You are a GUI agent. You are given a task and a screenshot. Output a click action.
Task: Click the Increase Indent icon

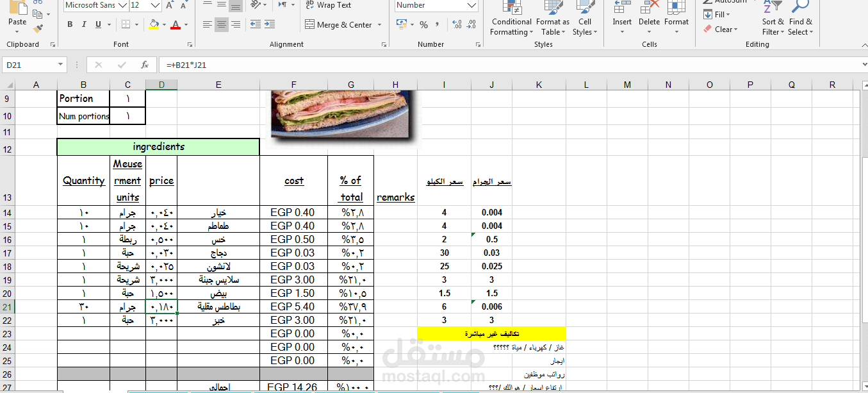coord(270,24)
